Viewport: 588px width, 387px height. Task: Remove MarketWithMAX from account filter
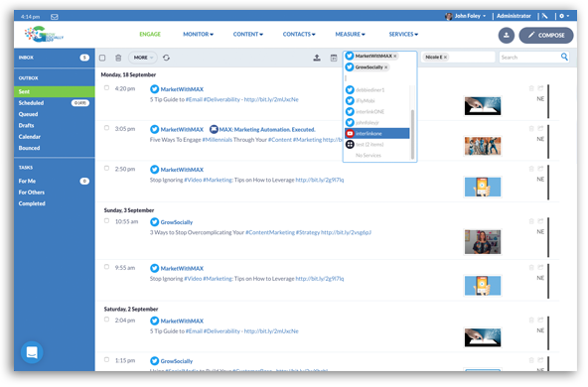pyautogui.click(x=395, y=57)
